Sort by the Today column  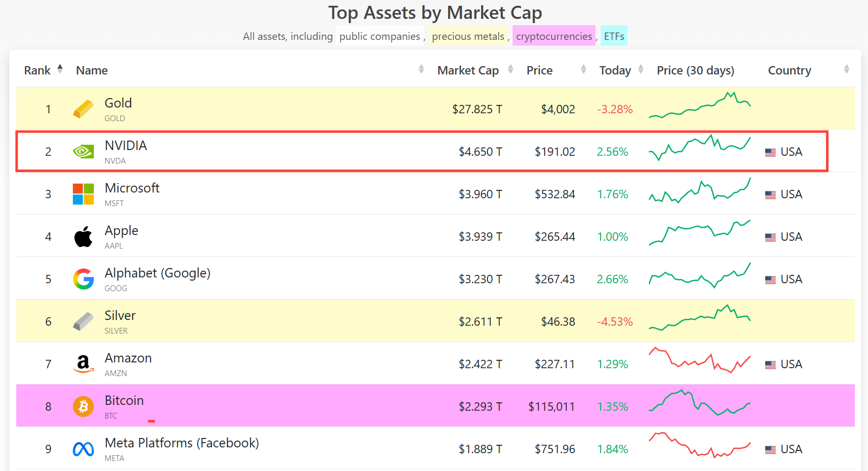tap(615, 70)
